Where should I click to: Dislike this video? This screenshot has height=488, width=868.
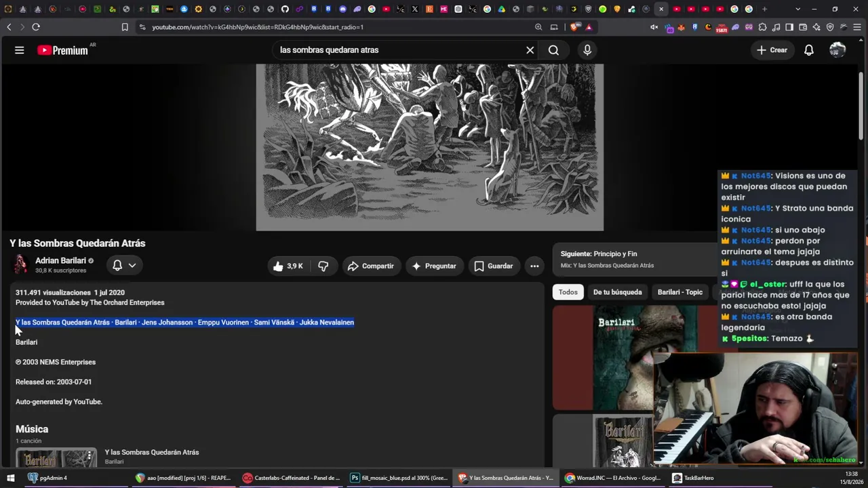(x=323, y=266)
